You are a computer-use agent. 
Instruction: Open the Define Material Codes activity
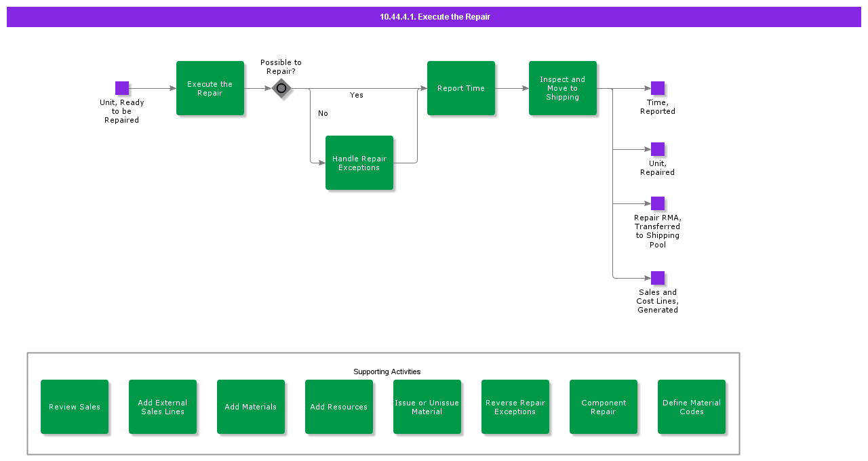[x=692, y=407]
